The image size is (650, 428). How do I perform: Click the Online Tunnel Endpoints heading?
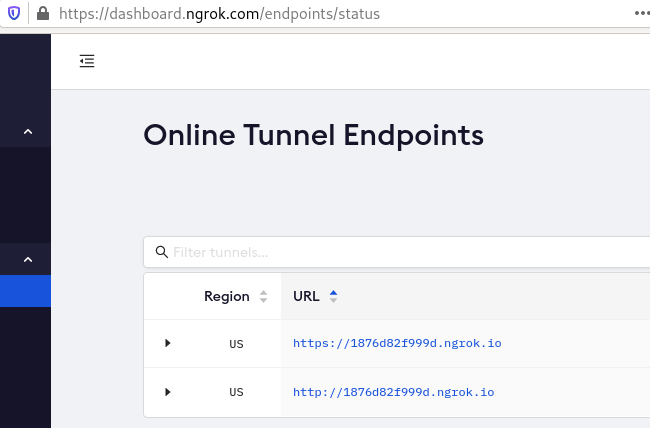[313, 135]
